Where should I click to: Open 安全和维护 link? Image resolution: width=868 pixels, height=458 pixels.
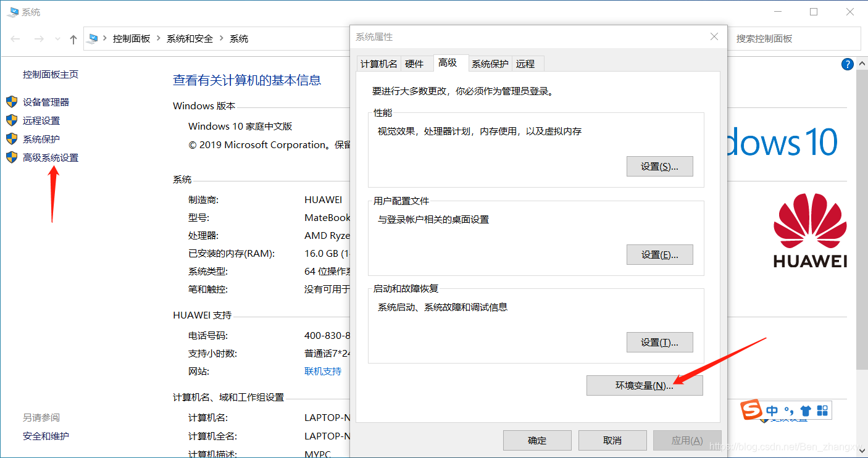[x=46, y=436]
